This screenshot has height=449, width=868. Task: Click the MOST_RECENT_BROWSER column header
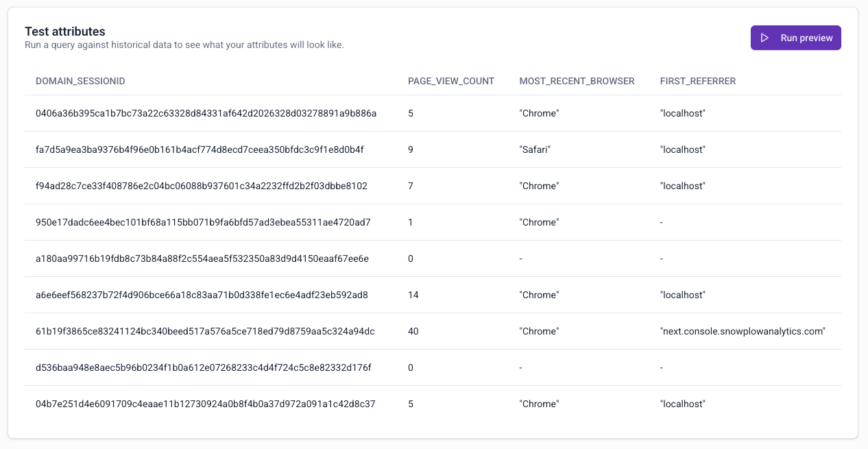577,81
